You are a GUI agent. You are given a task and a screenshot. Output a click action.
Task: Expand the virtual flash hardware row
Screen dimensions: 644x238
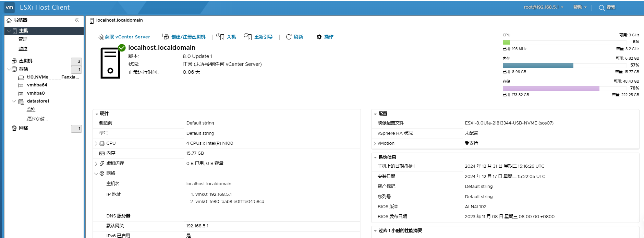[x=96, y=164]
